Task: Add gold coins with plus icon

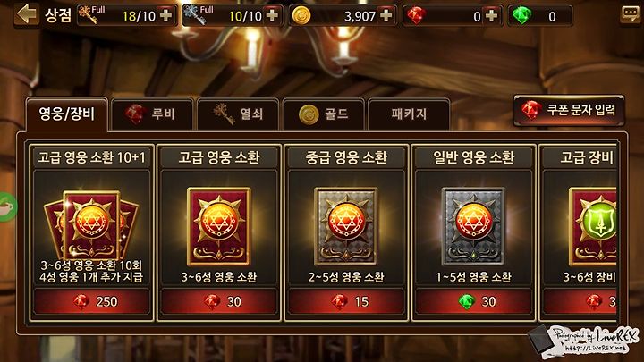Action: pos(386,15)
